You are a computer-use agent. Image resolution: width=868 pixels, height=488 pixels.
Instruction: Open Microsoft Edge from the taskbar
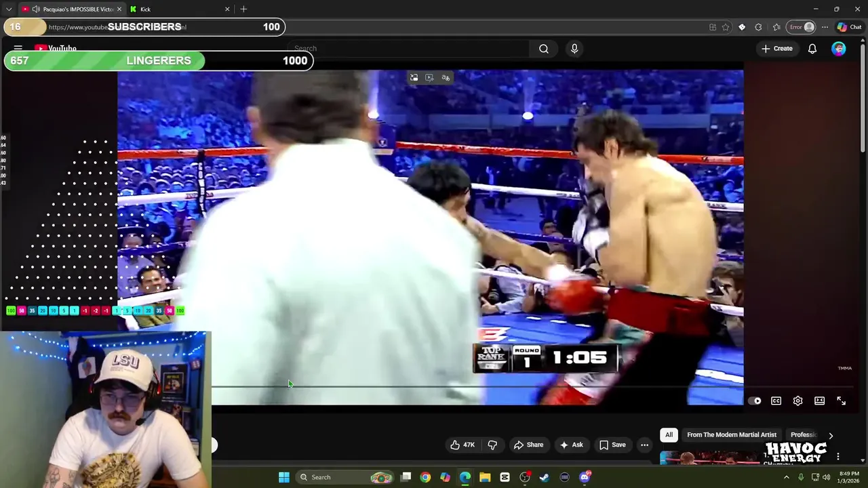pyautogui.click(x=465, y=477)
